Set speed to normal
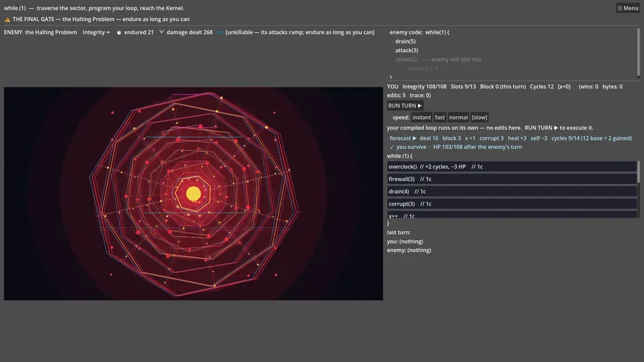 (458, 117)
